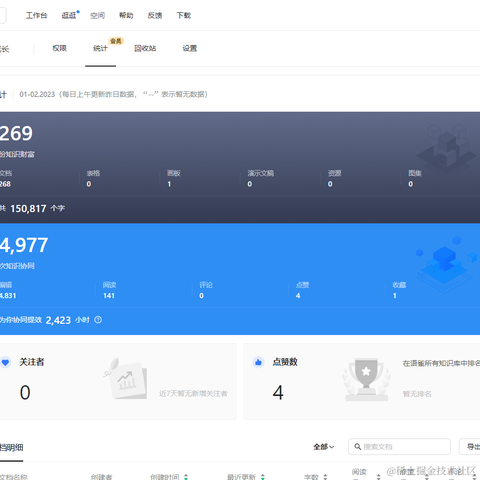Click the 150,817 word count
Viewport: 480px width, 480px height.
click(x=28, y=209)
